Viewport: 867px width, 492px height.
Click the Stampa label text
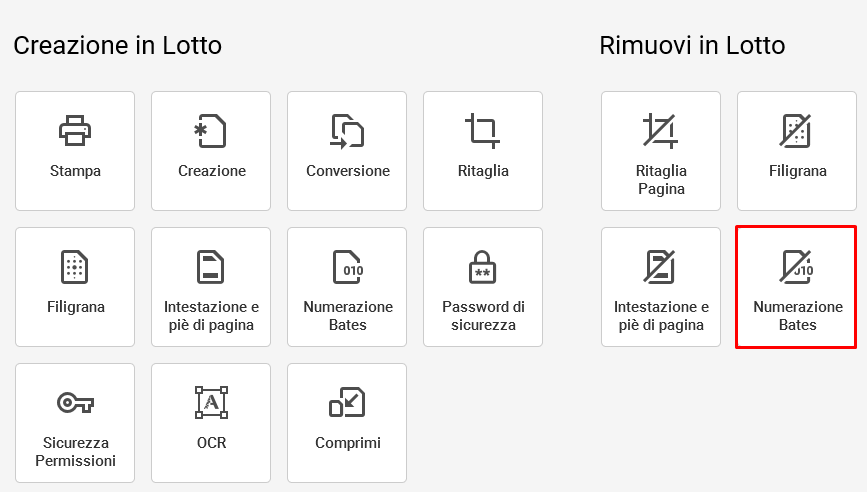[75, 171]
